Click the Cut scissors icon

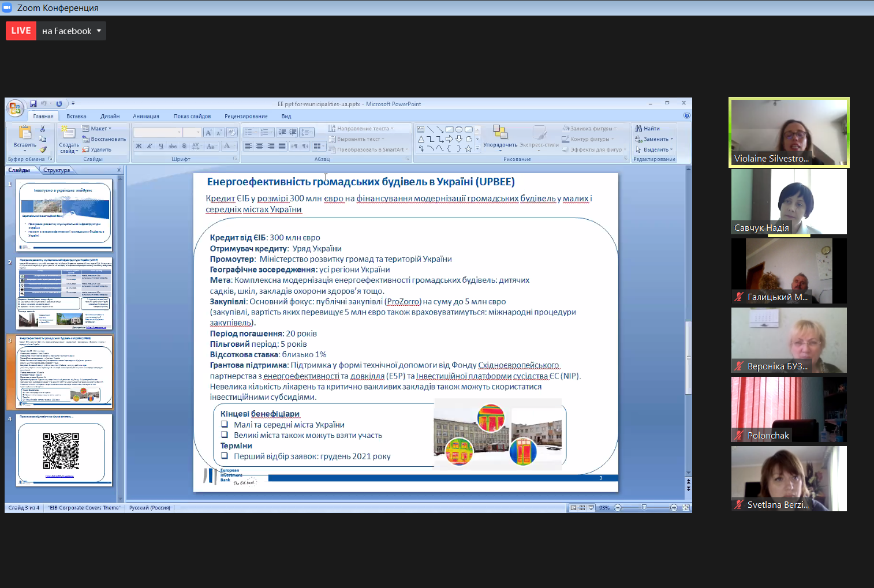coord(43,129)
